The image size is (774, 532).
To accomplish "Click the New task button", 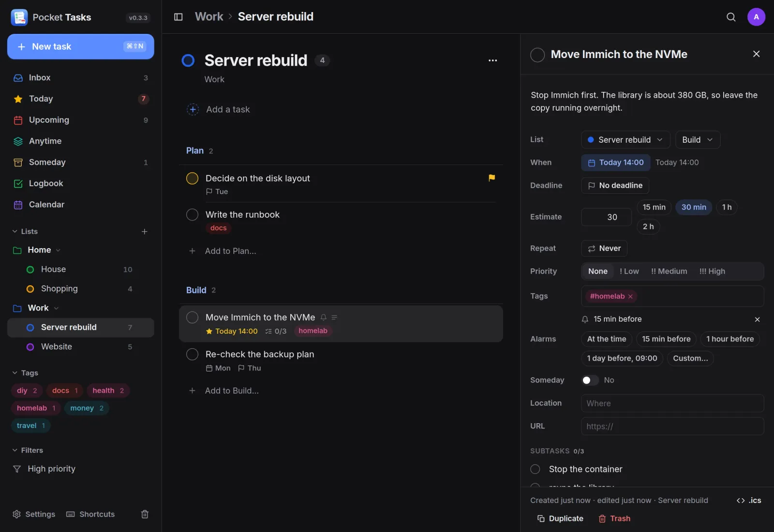I will (x=80, y=46).
